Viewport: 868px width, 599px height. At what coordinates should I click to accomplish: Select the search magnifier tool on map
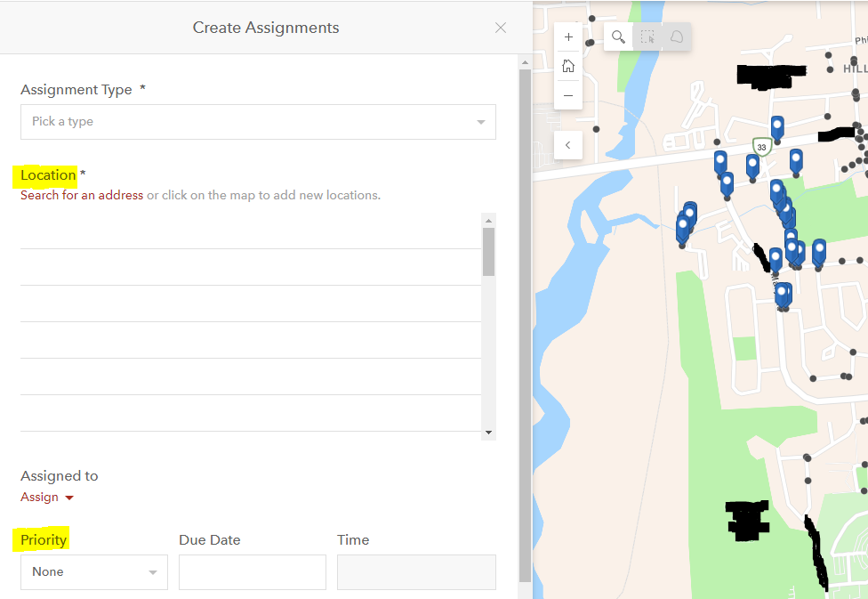click(x=618, y=37)
